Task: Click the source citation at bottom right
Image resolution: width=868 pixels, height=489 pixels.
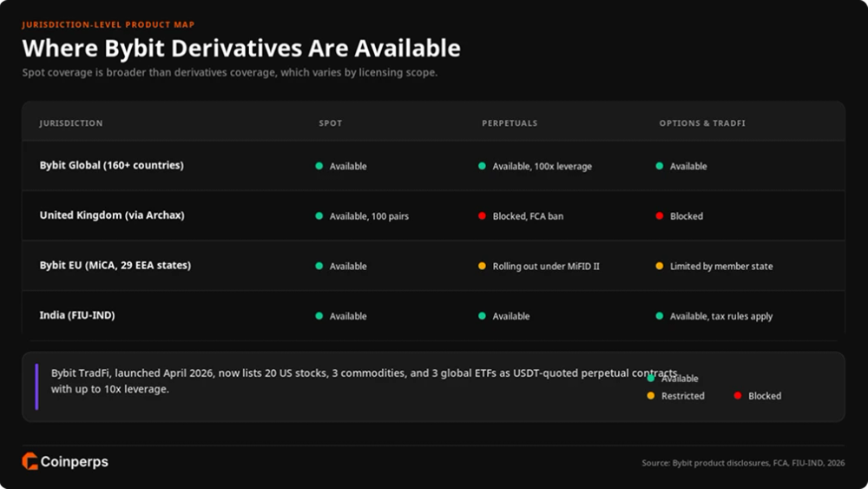Action: click(x=744, y=462)
